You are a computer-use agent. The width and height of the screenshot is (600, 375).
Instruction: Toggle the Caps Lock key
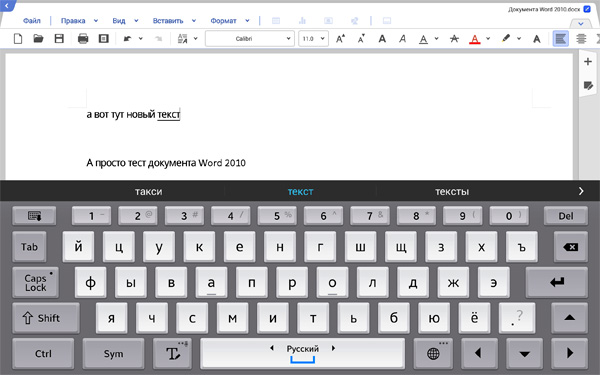point(36,283)
